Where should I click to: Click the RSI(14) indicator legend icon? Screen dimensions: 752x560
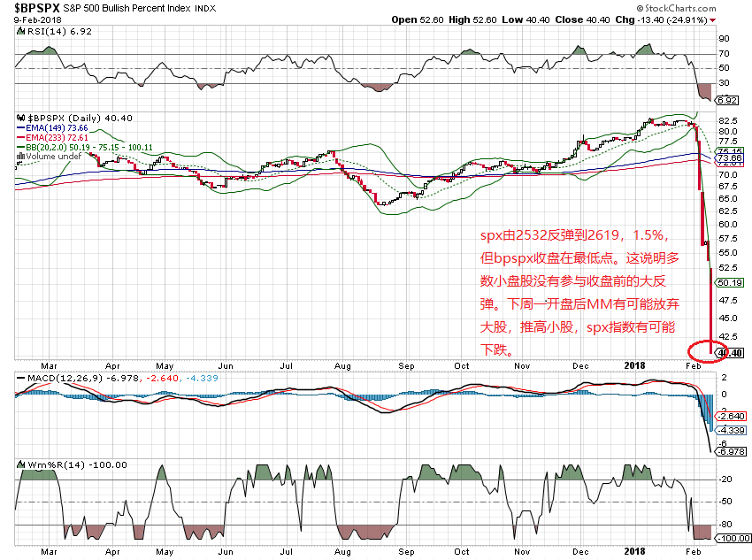click(x=22, y=31)
